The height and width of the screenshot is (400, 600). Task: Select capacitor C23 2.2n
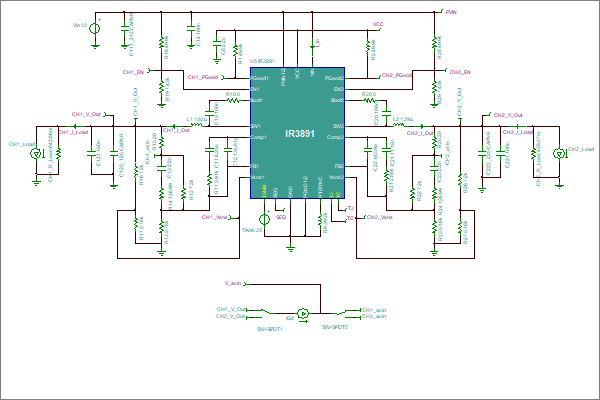(x=434, y=167)
